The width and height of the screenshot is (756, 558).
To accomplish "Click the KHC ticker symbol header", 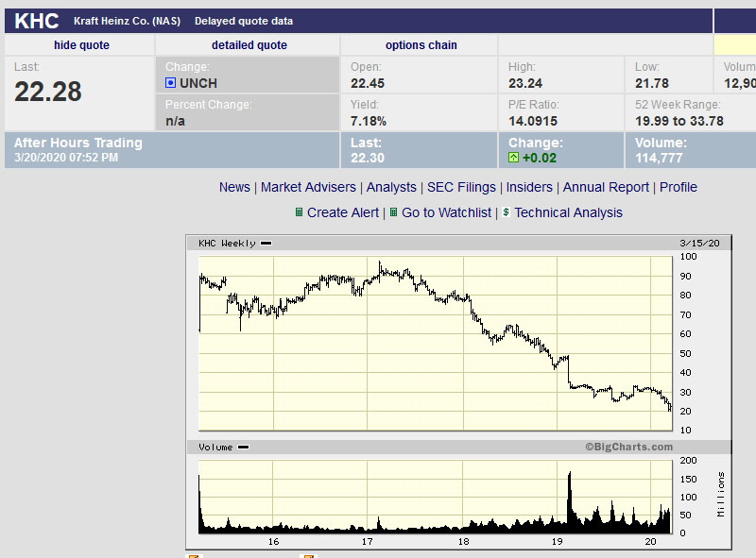I will click(37, 21).
